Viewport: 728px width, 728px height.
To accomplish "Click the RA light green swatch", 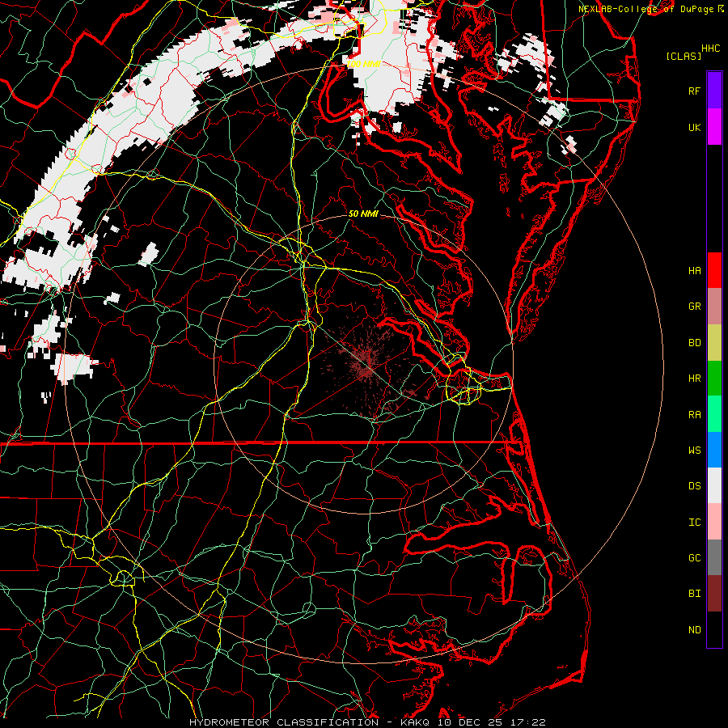I will [x=714, y=414].
